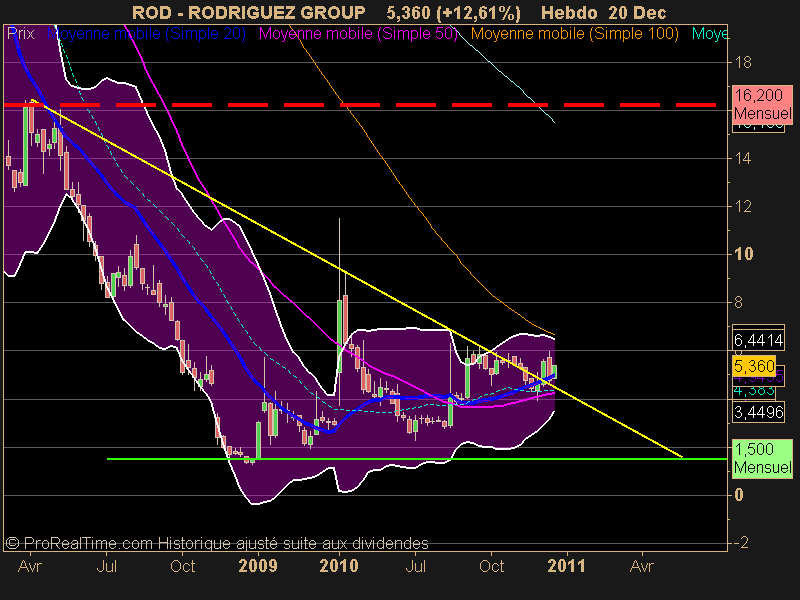
Task: Click the 18 price axis label
Action: [x=743, y=63]
